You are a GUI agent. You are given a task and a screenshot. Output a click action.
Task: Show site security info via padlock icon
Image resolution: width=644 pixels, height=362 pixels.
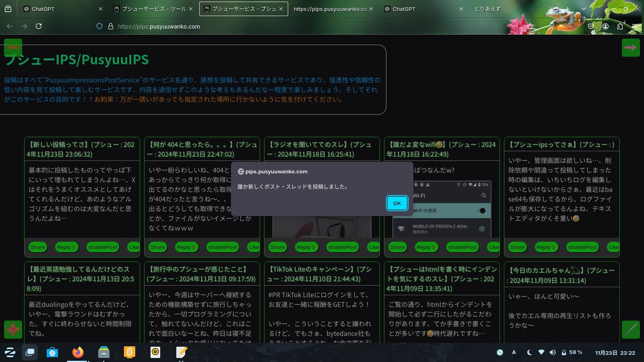111,26
